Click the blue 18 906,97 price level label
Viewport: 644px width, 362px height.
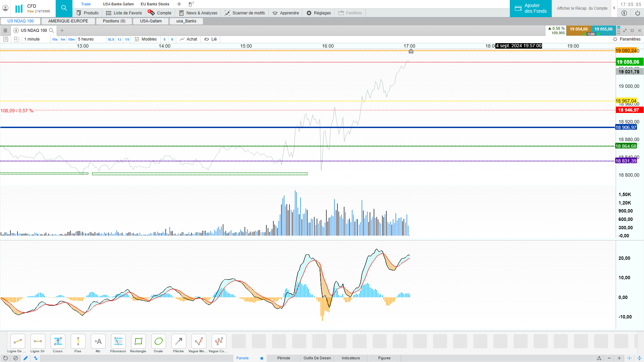[626, 127]
